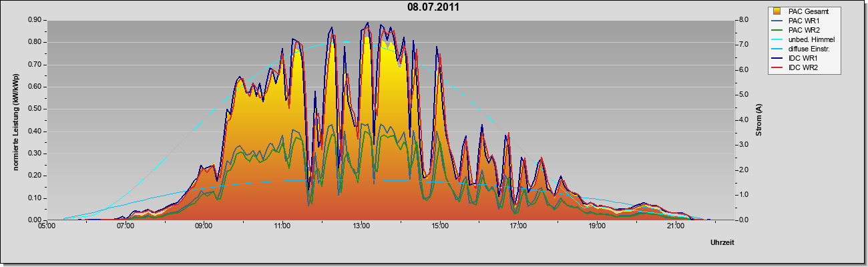This screenshot has width=868, height=267.
Task: Click the Strom (A) right axis title
Action: click(758, 120)
